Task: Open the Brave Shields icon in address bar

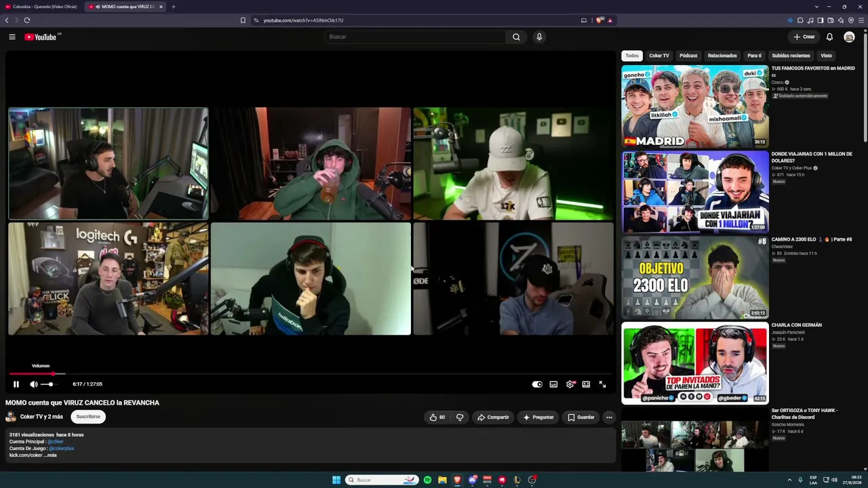Action: click(x=599, y=20)
